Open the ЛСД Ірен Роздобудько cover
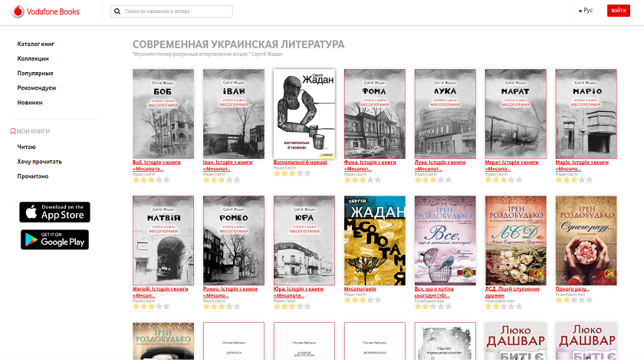644x362 pixels. click(x=515, y=240)
